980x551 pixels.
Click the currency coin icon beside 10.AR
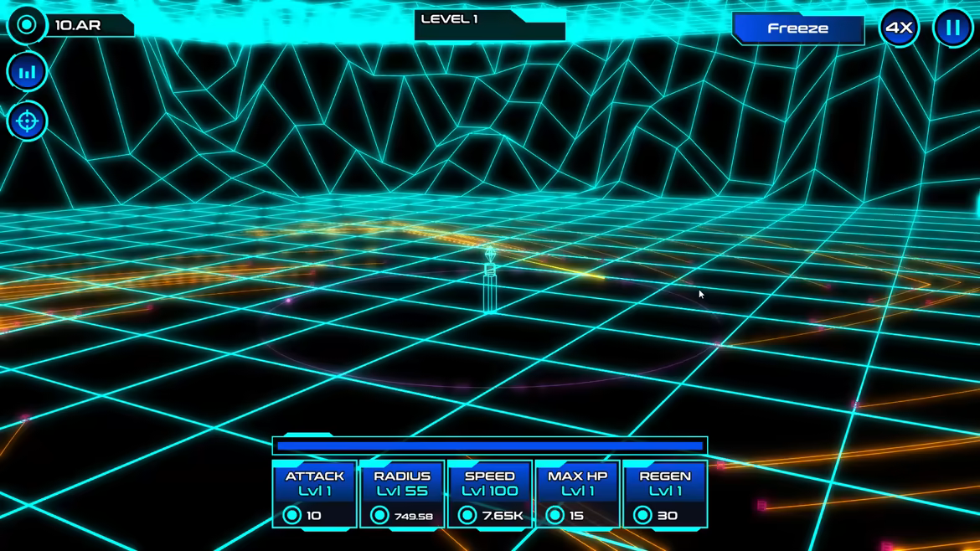coord(27,25)
